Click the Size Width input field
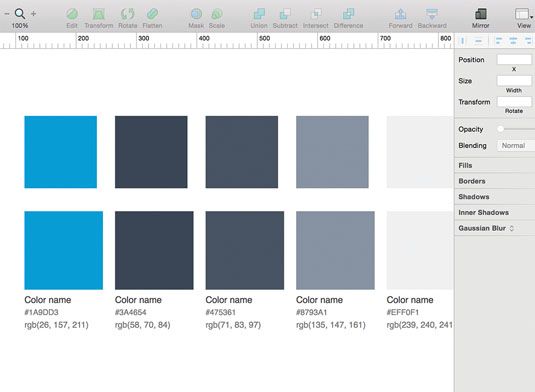 click(514, 81)
